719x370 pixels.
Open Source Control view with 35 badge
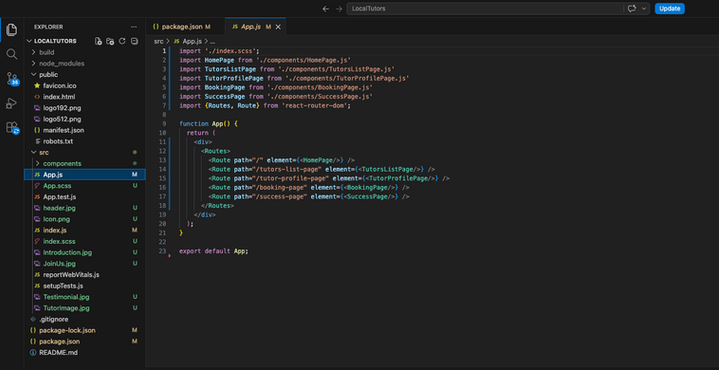point(12,78)
